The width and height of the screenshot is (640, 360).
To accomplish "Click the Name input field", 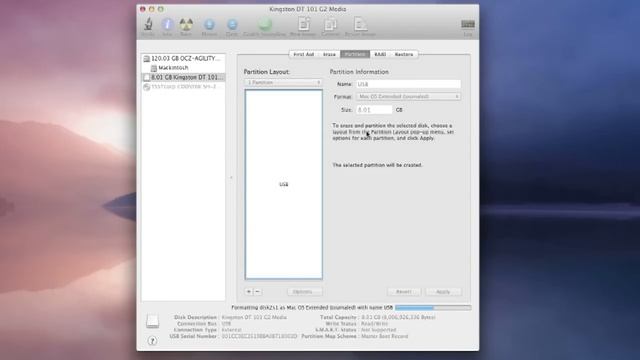I will 408,84.
